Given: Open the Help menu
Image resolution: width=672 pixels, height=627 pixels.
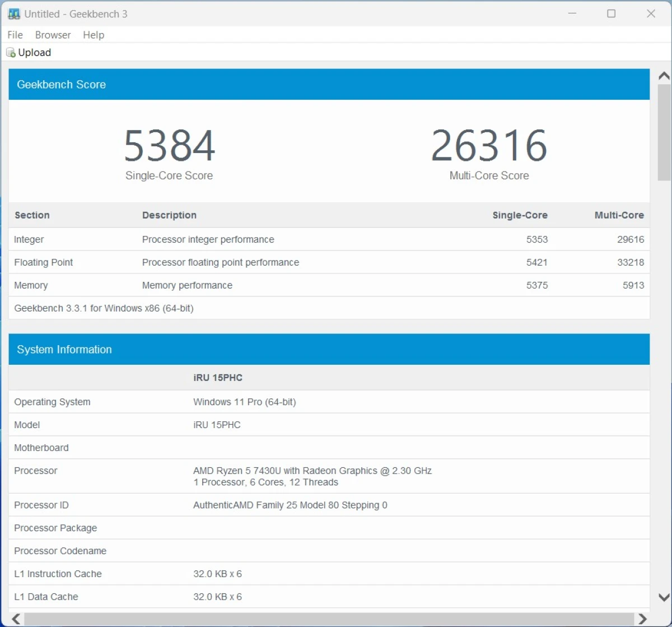Looking at the screenshot, I should (x=94, y=35).
